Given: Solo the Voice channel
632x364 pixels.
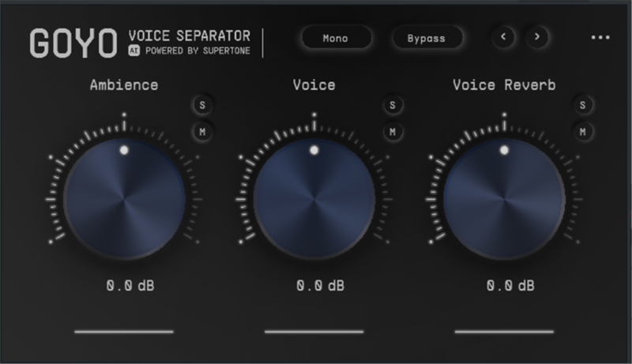Looking at the screenshot, I should tap(393, 105).
